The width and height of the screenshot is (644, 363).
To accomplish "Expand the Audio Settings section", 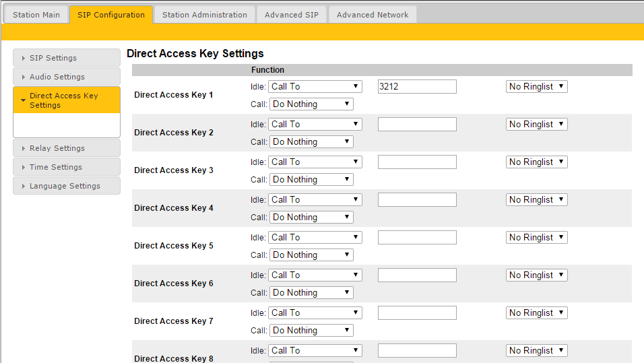I will (x=66, y=77).
